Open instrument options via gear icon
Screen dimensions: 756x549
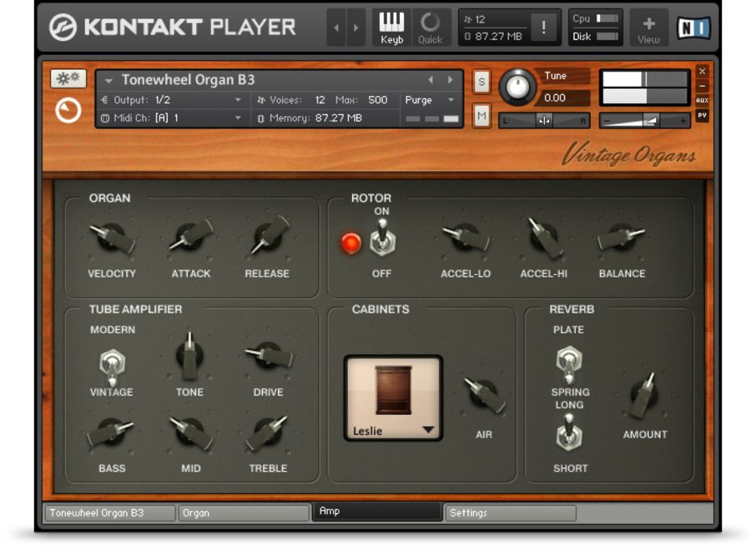tap(69, 80)
